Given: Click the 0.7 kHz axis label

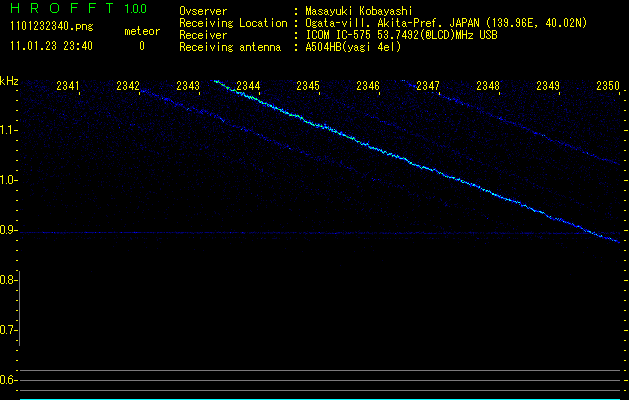Looking at the screenshot, I should [x=8, y=330].
